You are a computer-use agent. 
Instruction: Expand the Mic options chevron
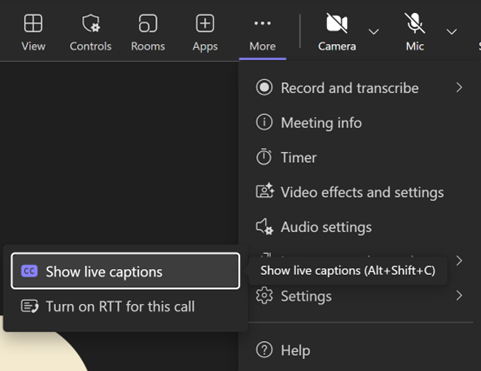pyautogui.click(x=452, y=32)
